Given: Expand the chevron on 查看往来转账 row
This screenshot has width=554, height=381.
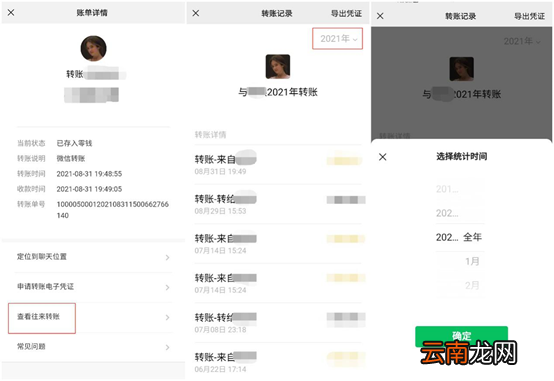Looking at the screenshot, I should [167, 318].
